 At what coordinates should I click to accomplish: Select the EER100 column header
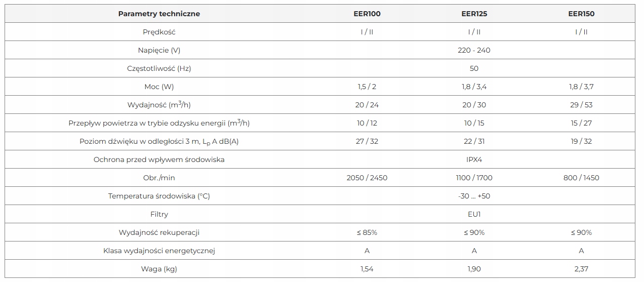[x=367, y=14]
